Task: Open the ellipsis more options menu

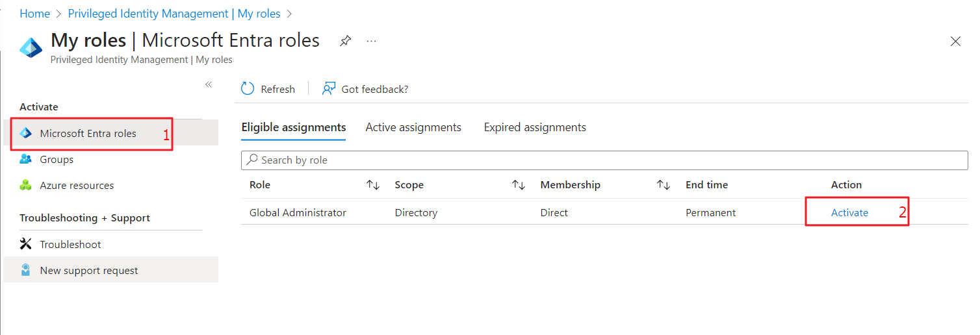Action: tap(371, 41)
